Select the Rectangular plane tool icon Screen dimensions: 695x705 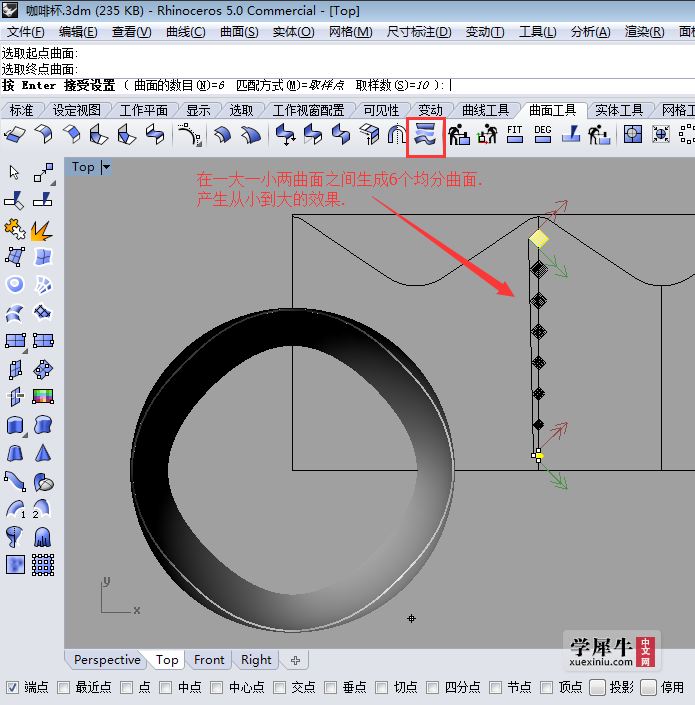[x=15, y=341]
